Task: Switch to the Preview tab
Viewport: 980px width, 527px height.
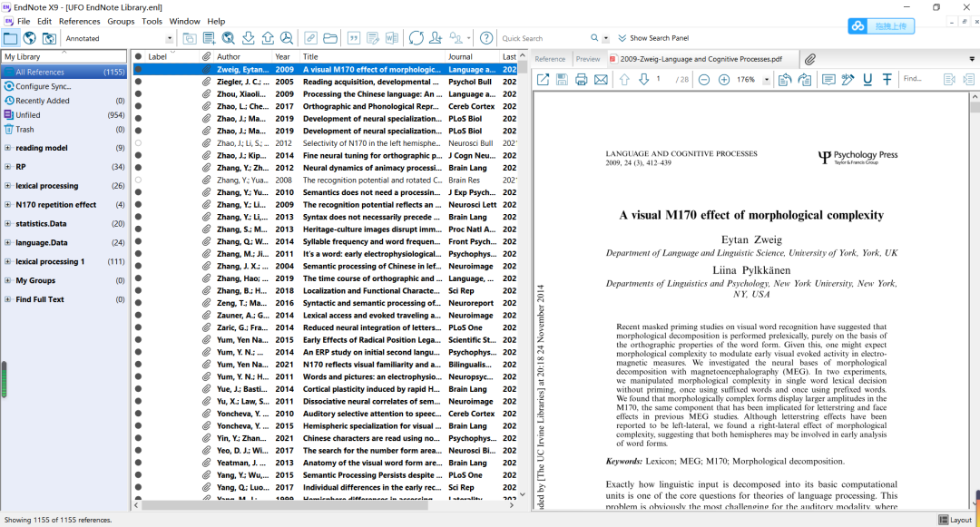Action: pos(588,59)
